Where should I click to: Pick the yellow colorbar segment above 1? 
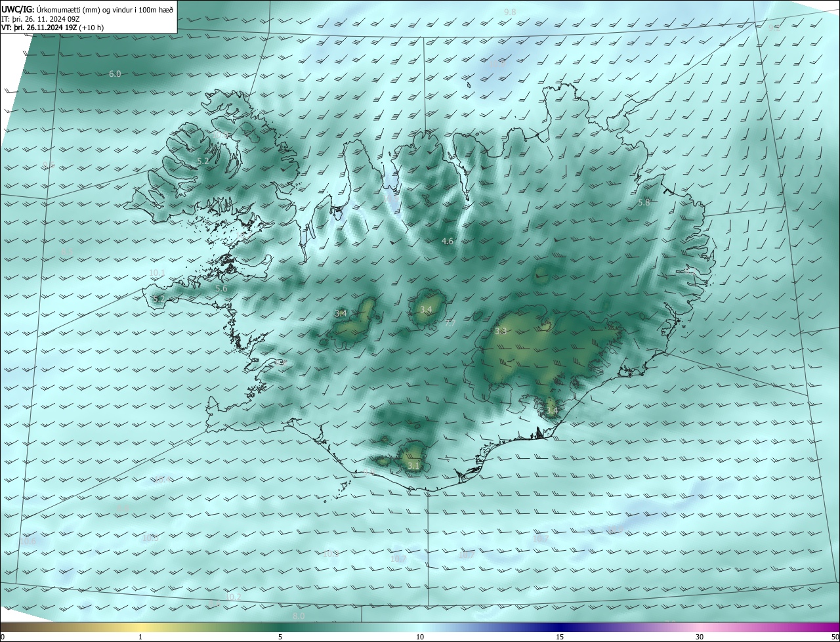point(141,627)
